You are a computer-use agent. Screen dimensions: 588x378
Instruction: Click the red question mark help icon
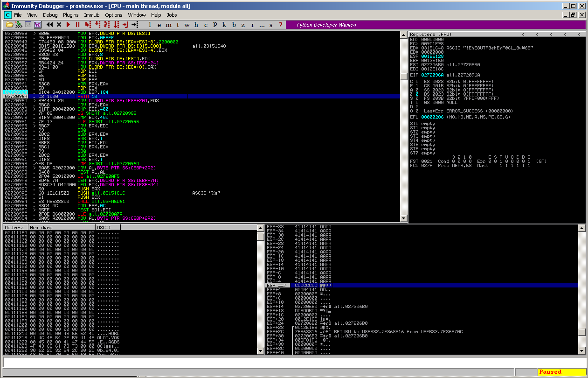click(x=280, y=25)
